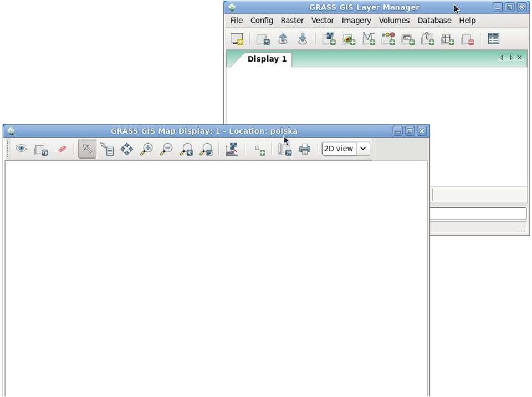Activate the Pan tool

[127, 149]
